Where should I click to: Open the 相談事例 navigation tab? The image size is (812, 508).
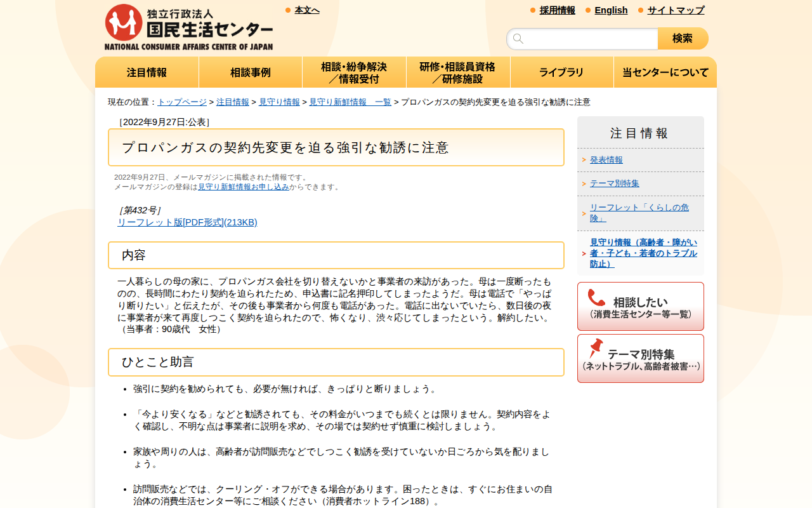tap(251, 72)
